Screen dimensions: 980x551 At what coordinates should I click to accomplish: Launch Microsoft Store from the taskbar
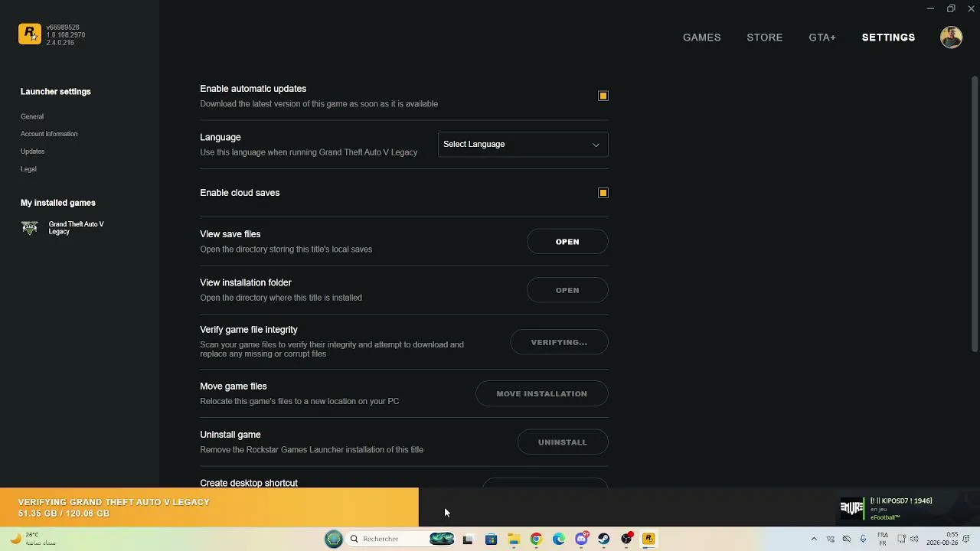491,539
